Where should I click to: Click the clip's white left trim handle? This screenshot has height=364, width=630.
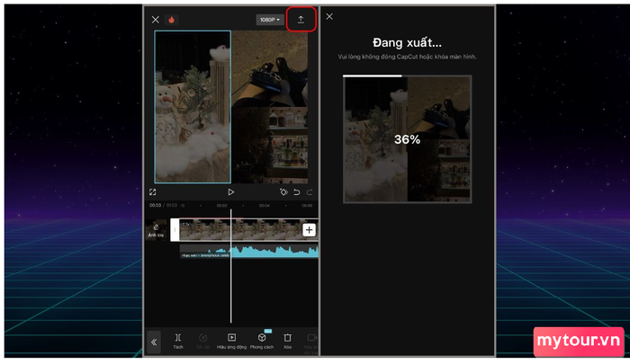point(175,230)
